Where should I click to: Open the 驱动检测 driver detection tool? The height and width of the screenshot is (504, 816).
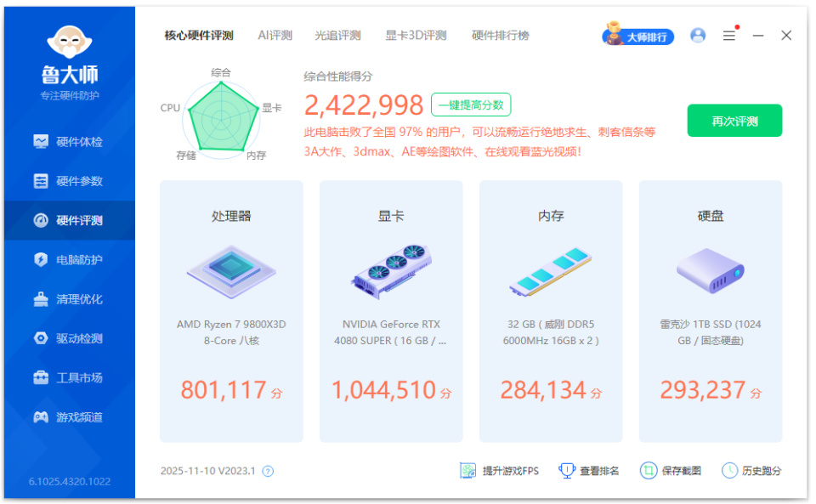pyautogui.click(x=68, y=338)
